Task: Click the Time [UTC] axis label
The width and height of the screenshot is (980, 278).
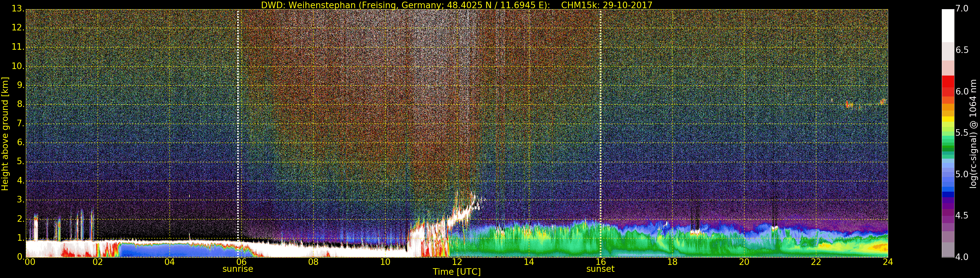Action: 456,272
